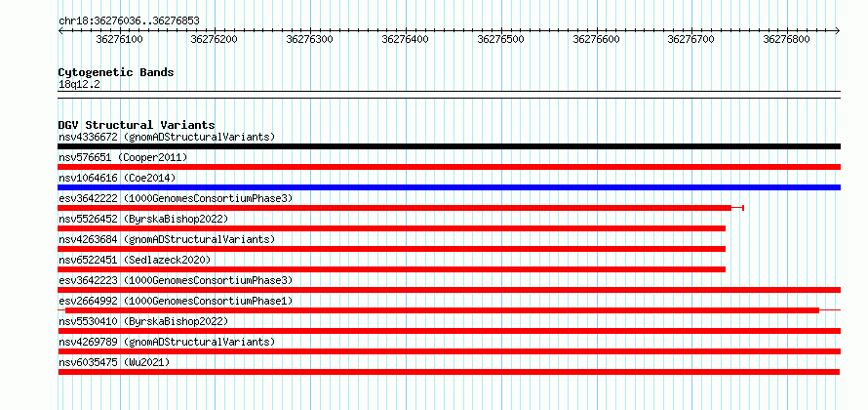Screen dimensions: 868x410
Task: Open nsv6035475 (Wu2021) label
Action: (114, 362)
